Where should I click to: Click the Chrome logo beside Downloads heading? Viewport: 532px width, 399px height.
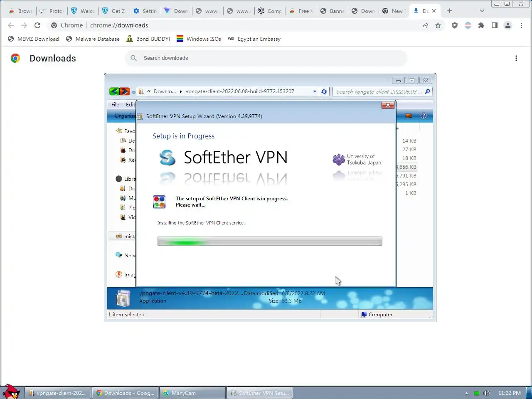(15, 58)
